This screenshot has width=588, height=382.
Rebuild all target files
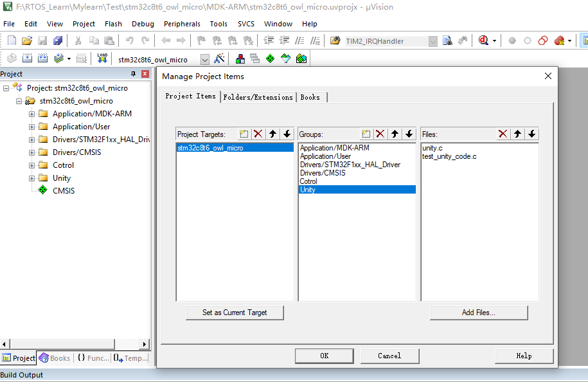click(42, 58)
